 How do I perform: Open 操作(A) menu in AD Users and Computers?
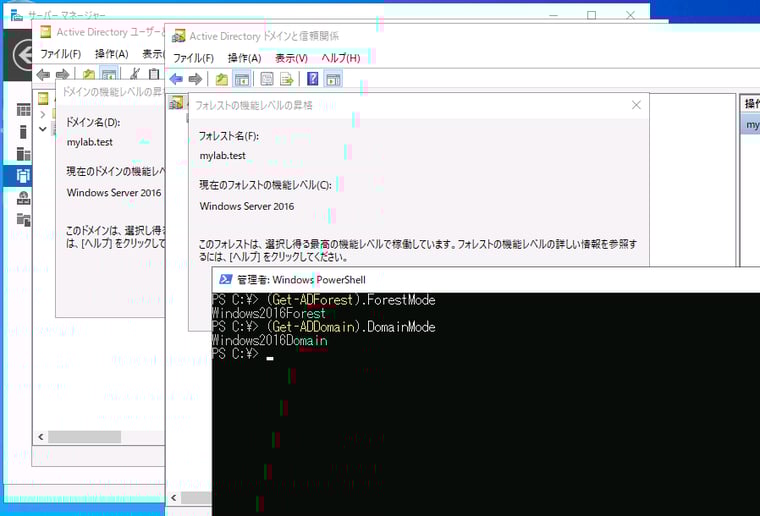tap(111, 54)
